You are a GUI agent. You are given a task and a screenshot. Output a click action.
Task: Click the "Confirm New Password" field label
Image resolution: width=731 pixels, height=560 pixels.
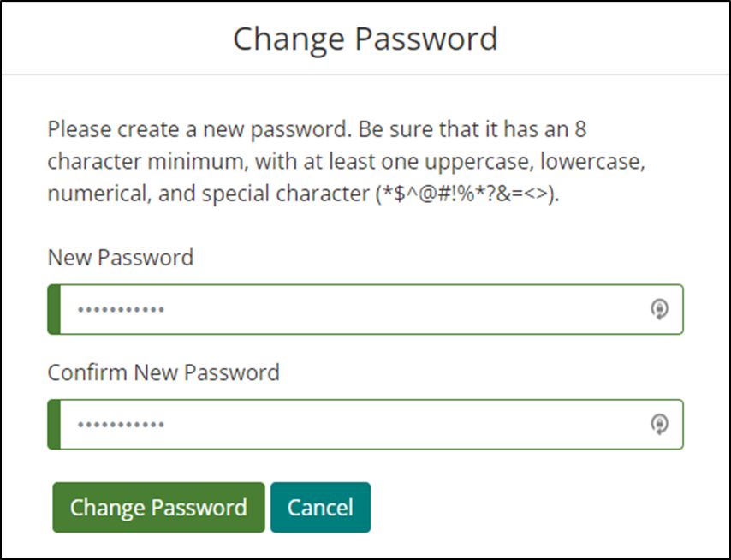pos(163,372)
